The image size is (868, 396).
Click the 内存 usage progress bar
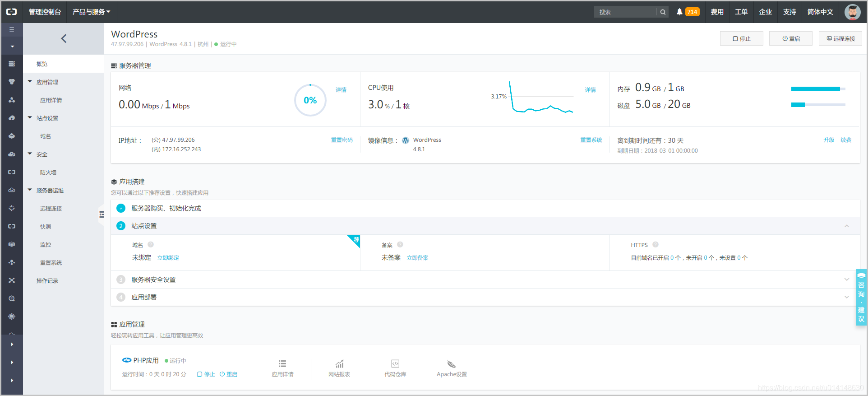818,89
